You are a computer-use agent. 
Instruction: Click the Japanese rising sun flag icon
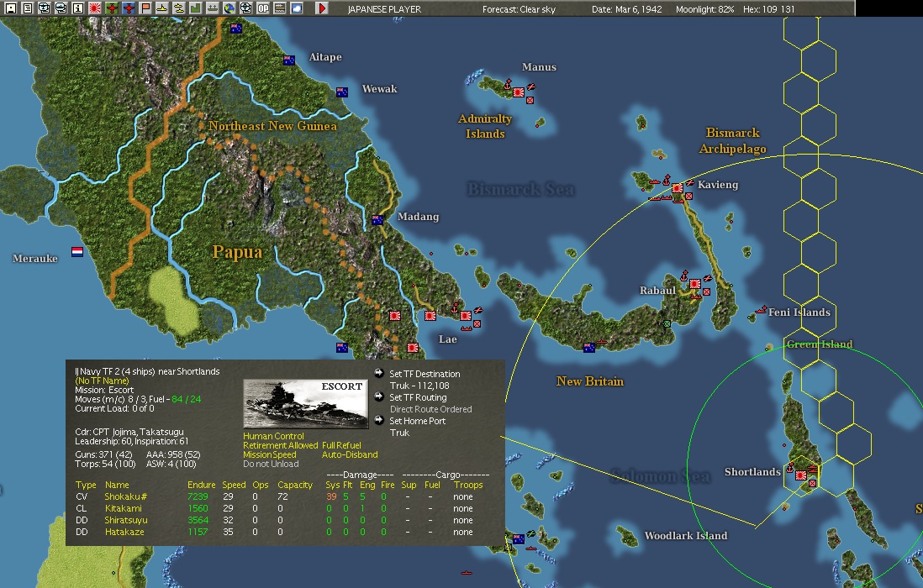[95, 8]
